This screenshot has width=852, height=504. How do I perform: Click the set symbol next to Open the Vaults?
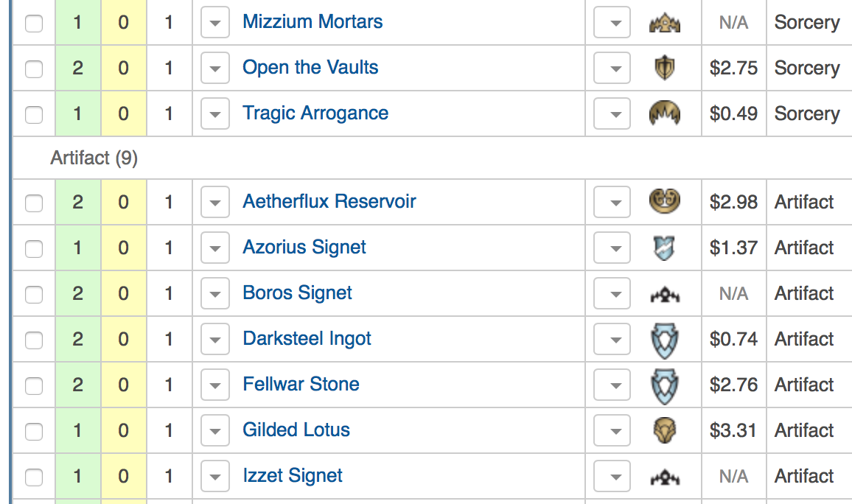[664, 68]
